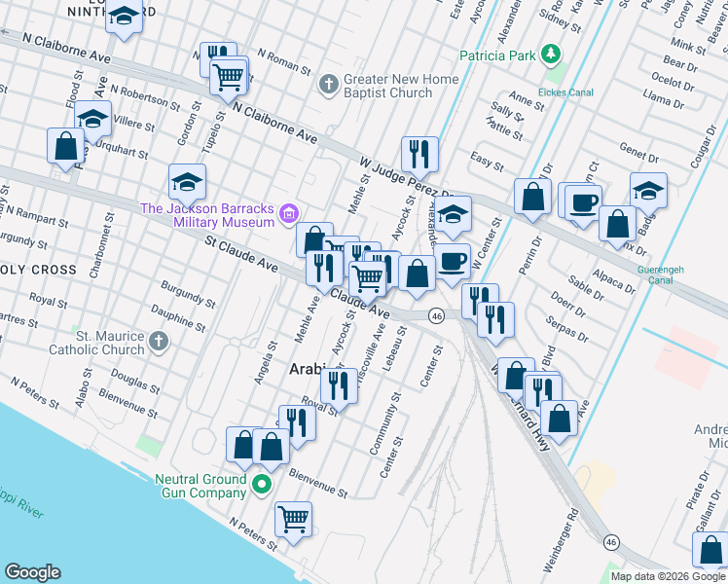The image size is (728, 584).
Task: Click the Greater New Home Baptist Church pin
Action: tap(329, 85)
